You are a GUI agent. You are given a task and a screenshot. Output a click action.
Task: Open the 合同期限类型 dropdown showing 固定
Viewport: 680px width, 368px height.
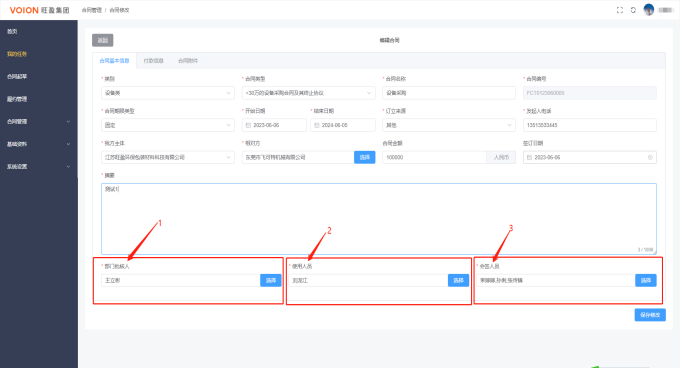[x=168, y=125]
